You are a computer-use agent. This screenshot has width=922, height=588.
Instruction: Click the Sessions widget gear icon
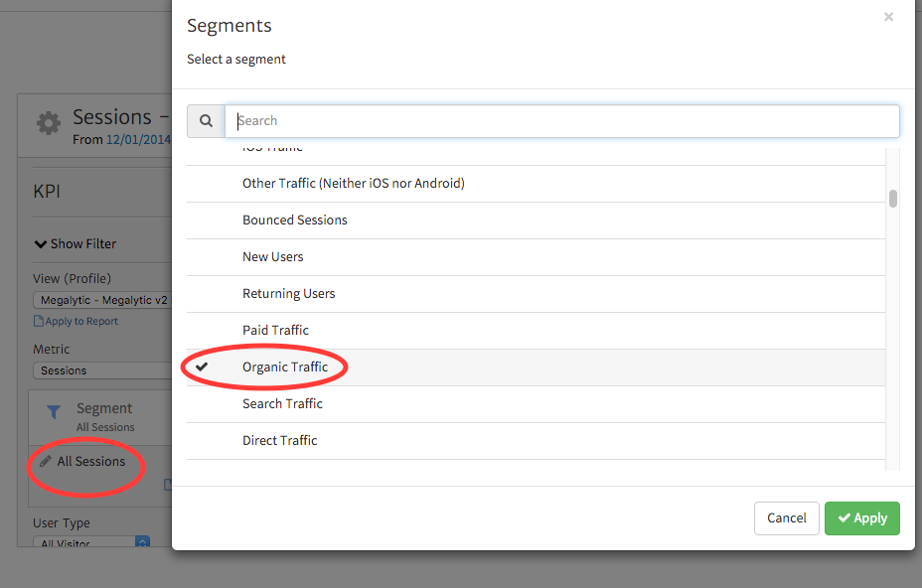pos(48,123)
